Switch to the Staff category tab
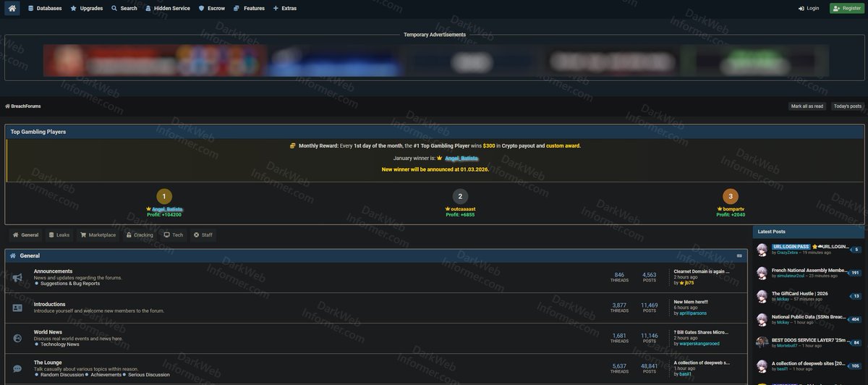 coord(203,234)
